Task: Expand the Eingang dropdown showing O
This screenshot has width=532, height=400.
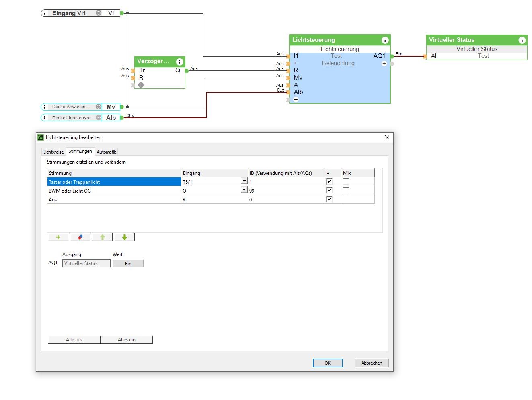Action: 244,190
